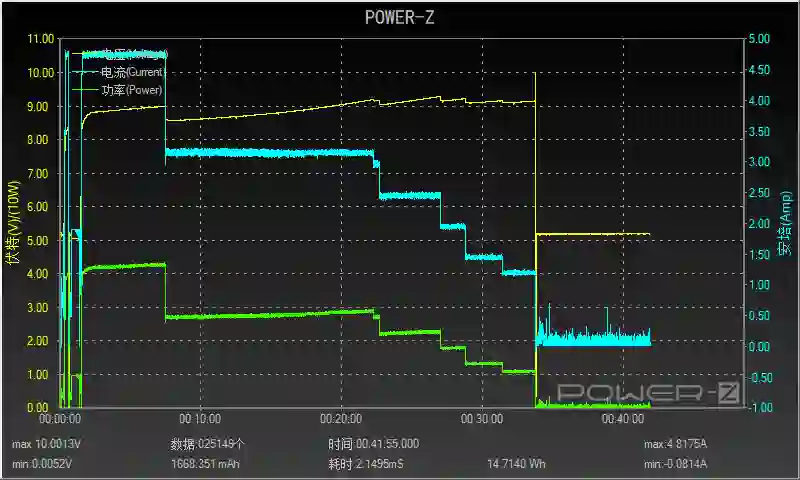
Task: Click the 耗时:2.1495mS readout
Action: coord(366,464)
